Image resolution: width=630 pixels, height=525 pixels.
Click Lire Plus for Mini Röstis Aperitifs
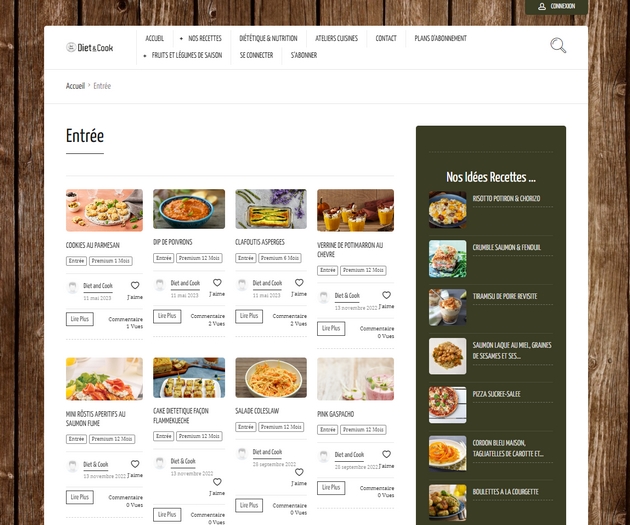[80, 497]
